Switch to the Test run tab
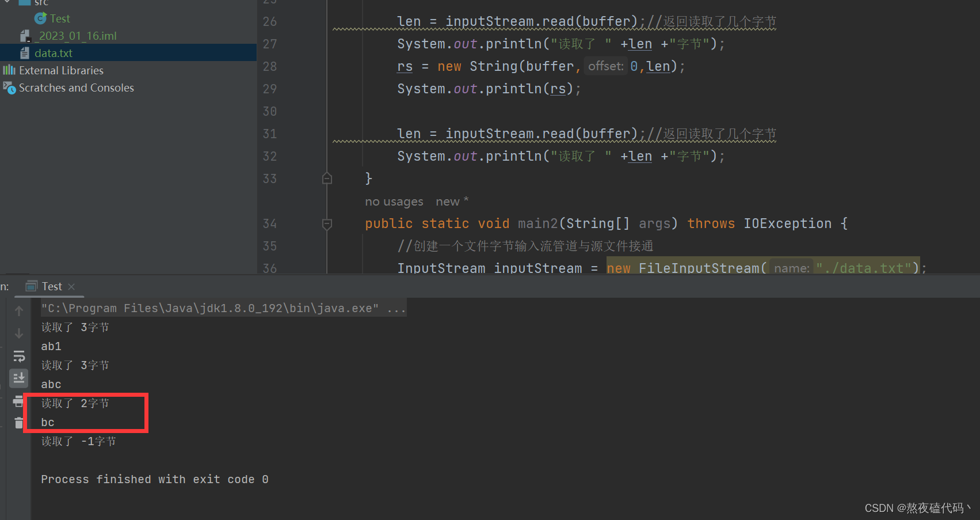Screen dimensions: 980x520 click(52, 286)
